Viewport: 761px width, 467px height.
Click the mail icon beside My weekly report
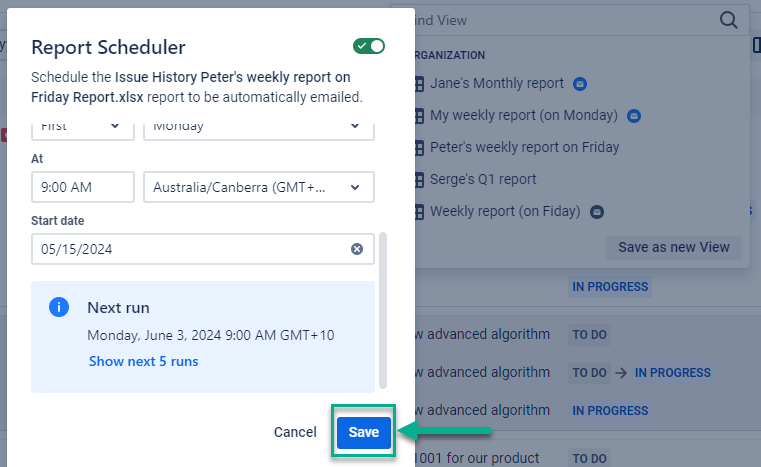click(x=633, y=116)
